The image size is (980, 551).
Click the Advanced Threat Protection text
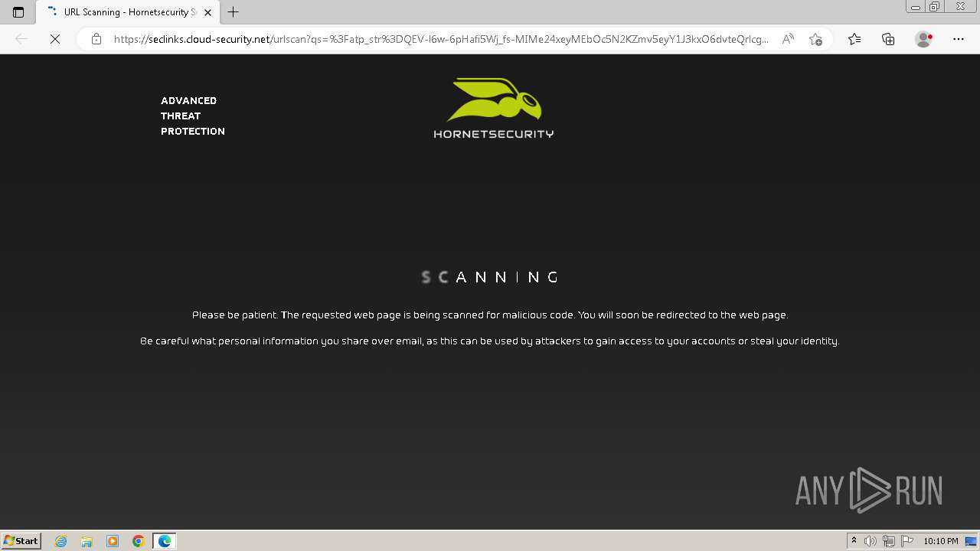tap(193, 116)
